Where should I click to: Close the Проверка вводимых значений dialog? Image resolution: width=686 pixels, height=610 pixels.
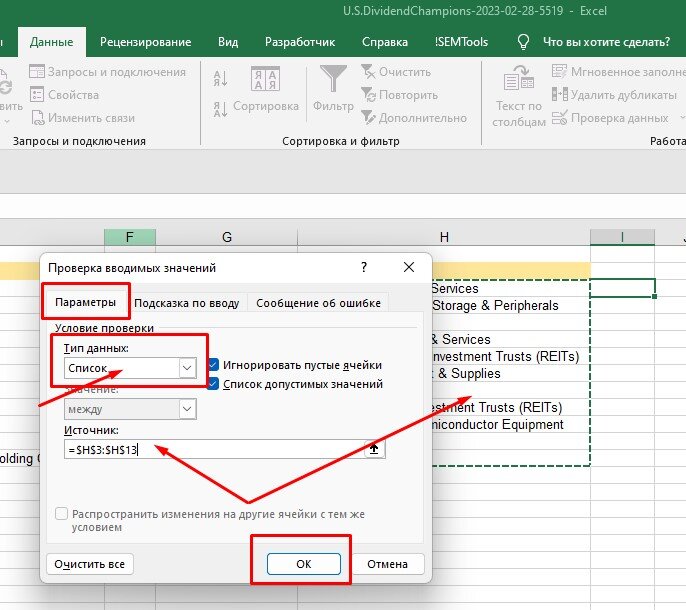[x=409, y=267]
